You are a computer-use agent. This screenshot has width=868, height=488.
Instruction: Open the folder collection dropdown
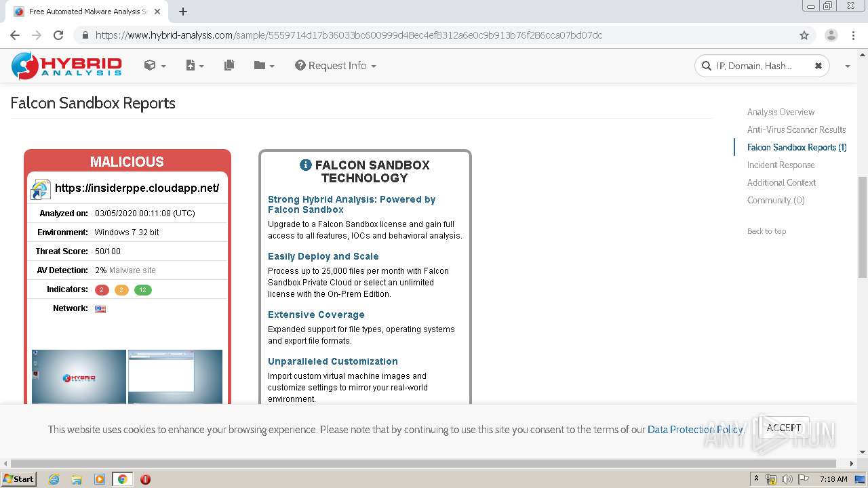click(x=264, y=66)
